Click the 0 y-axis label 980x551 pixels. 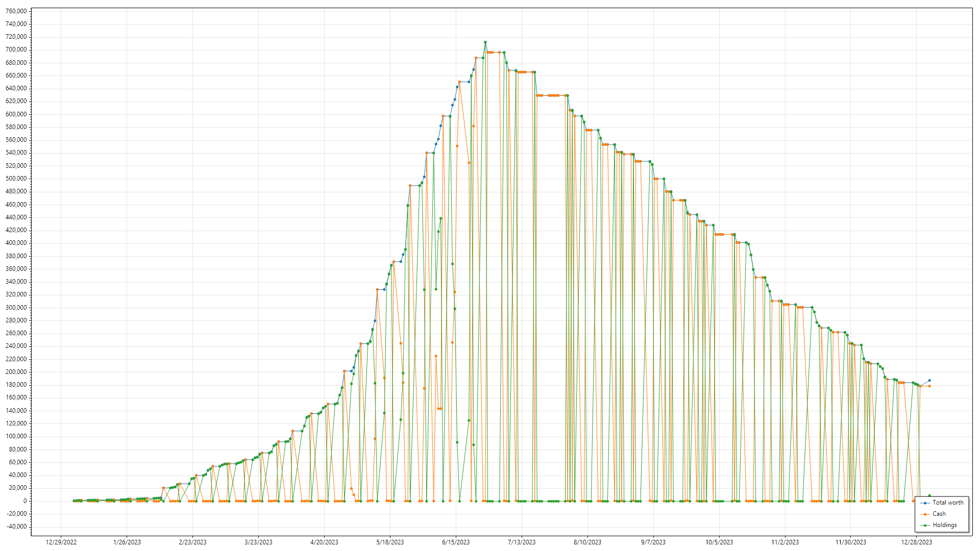coord(25,501)
